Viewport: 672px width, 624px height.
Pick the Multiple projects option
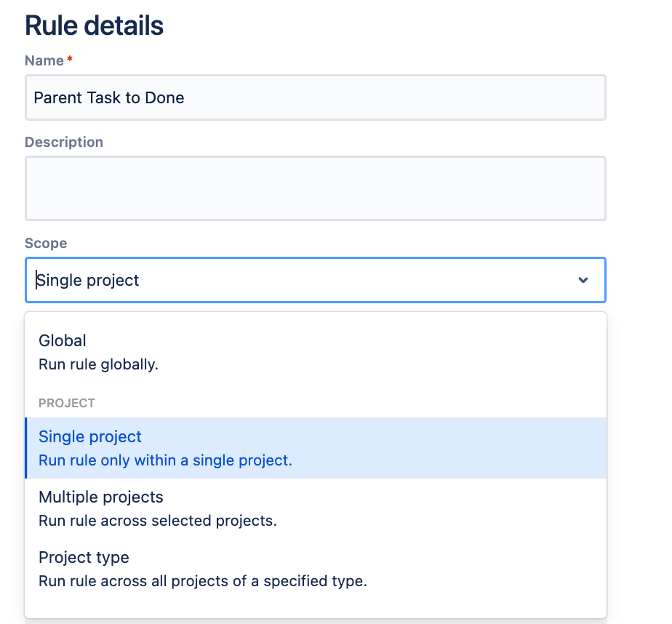(x=100, y=497)
